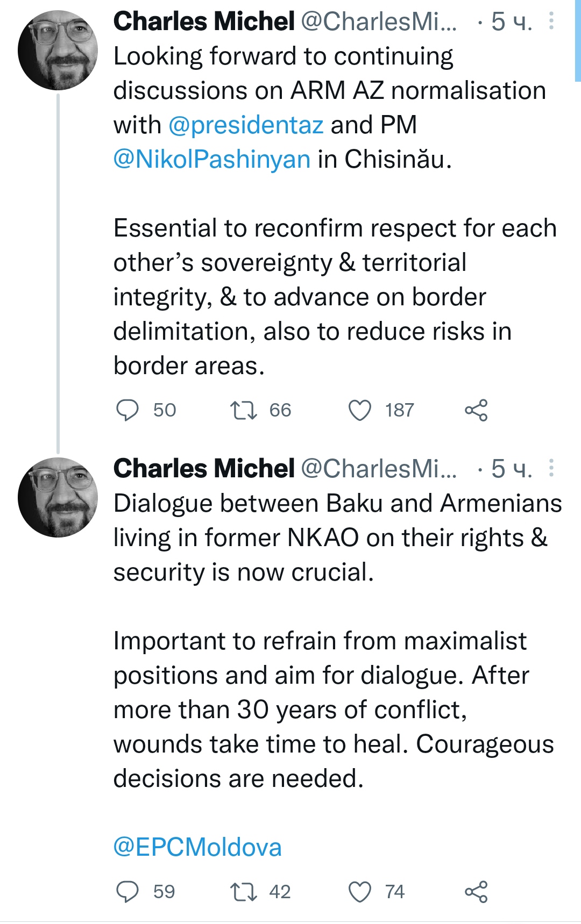This screenshot has height=924, width=581.
Task: Open the first tweet's 5 ч. timestamp
Action: [x=511, y=22]
